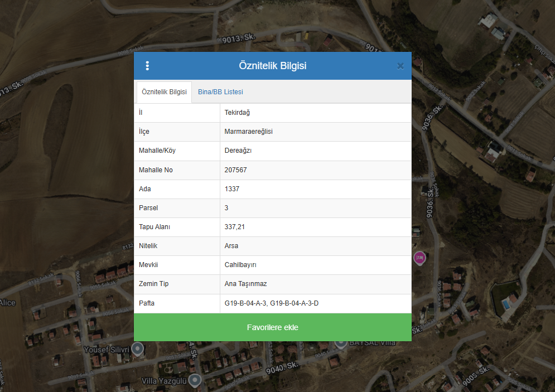Click the Marmaraereğlisi district value

[248, 132]
